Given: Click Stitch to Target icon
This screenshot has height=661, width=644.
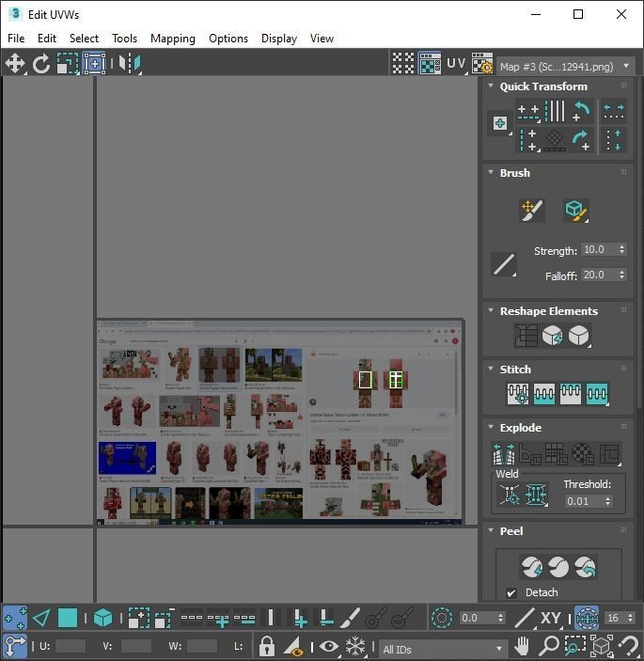Looking at the screenshot, I should pyautogui.click(x=518, y=394).
